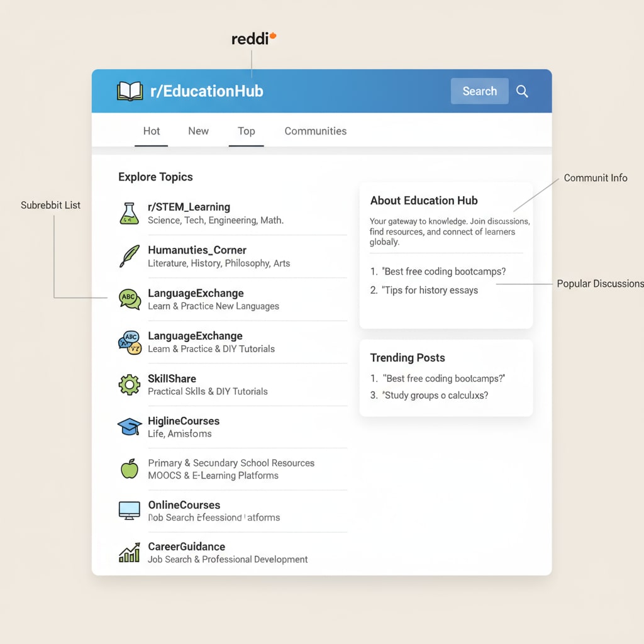Screen dimensions: 644x644
Task: Click the feather quill Humanities icon
Action: pos(129,256)
